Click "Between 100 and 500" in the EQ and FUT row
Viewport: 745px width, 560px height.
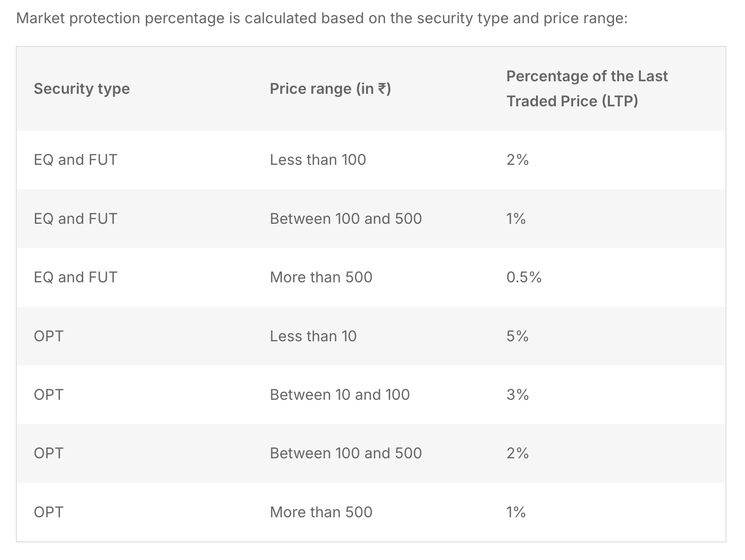coord(346,219)
